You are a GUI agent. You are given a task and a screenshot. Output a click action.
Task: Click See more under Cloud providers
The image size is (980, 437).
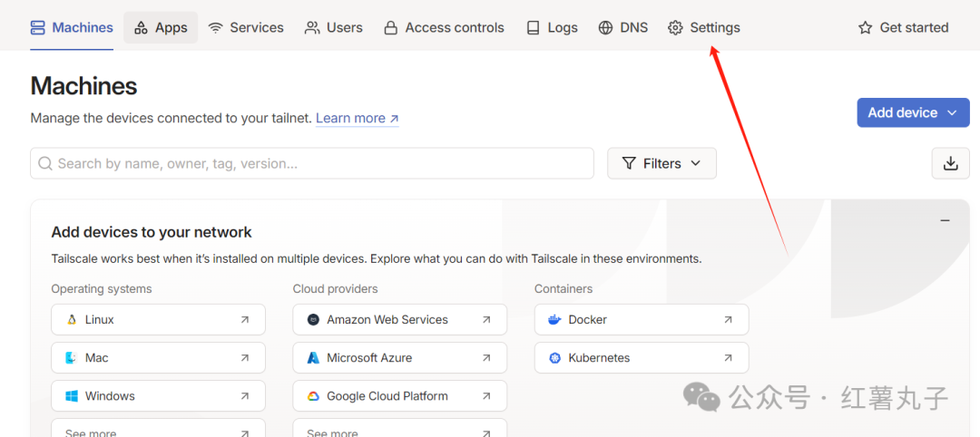pyautogui.click(x=400, y=428)
